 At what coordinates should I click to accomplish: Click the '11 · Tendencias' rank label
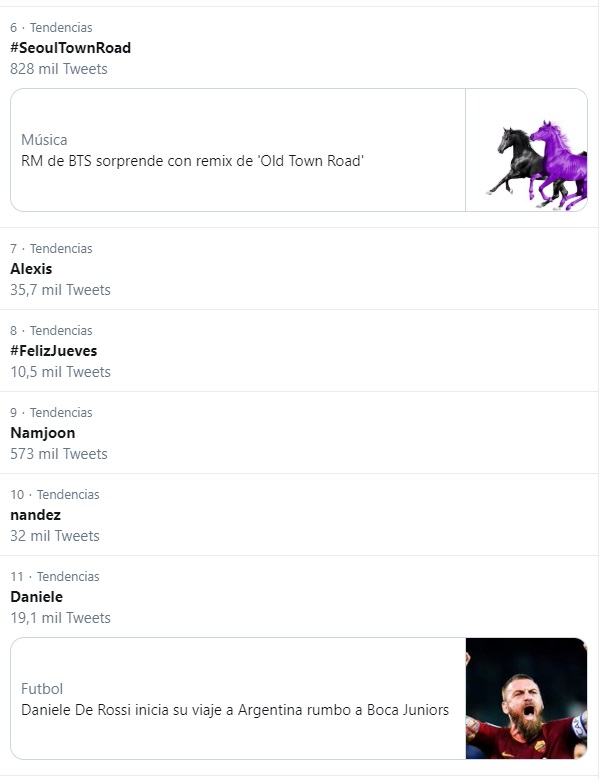pos(55,576)
